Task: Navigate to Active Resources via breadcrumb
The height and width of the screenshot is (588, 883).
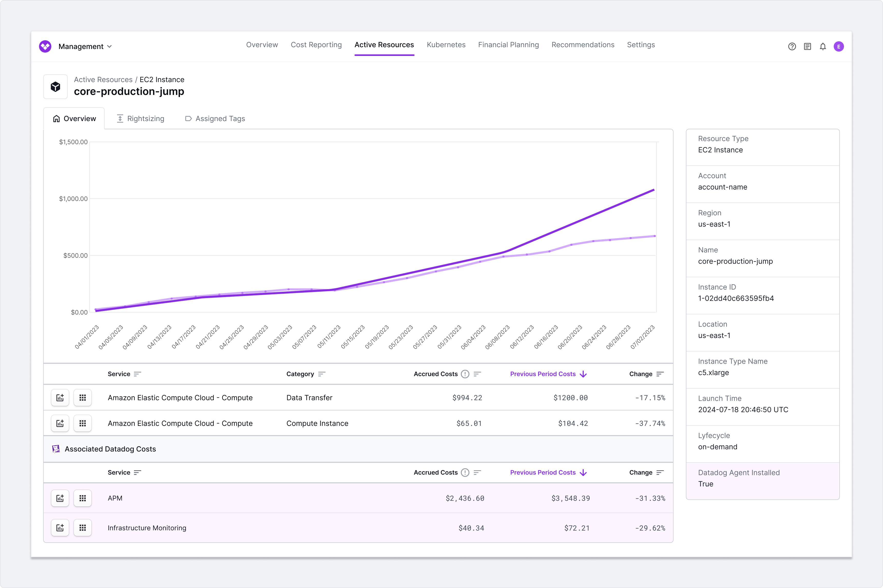Action: pyautogui.click(x=103, y=79)
